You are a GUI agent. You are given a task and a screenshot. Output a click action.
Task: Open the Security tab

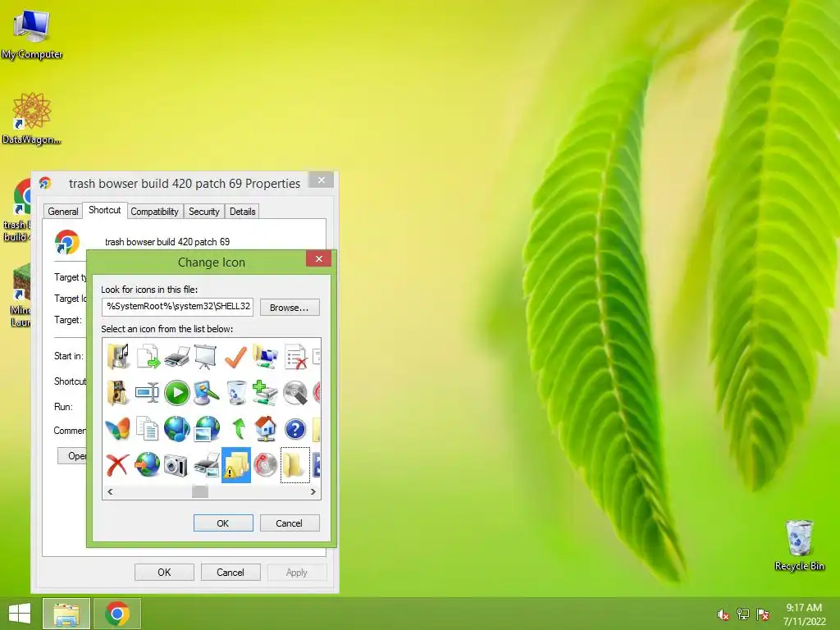pos(203,211)
